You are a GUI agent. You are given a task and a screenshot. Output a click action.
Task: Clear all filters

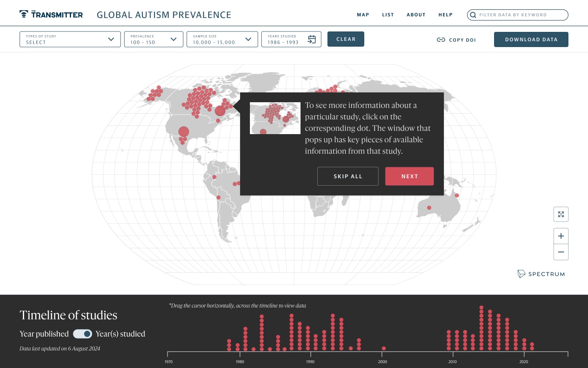(346, 39)
